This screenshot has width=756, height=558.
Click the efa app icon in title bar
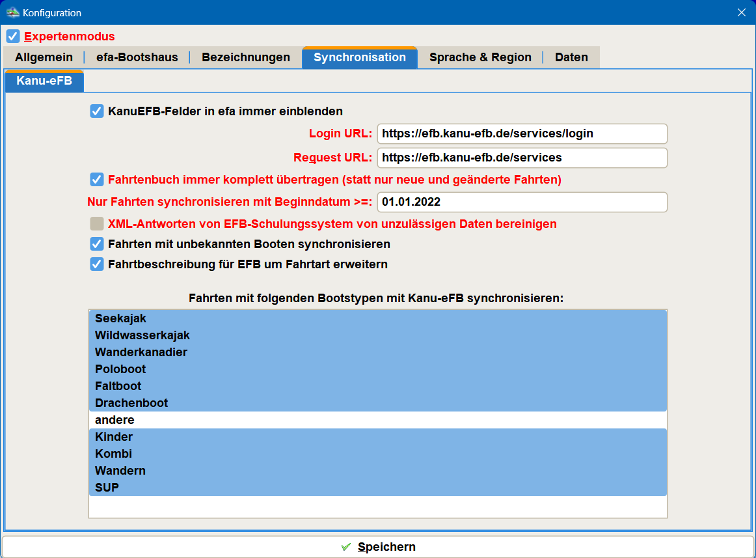(12, 12)
